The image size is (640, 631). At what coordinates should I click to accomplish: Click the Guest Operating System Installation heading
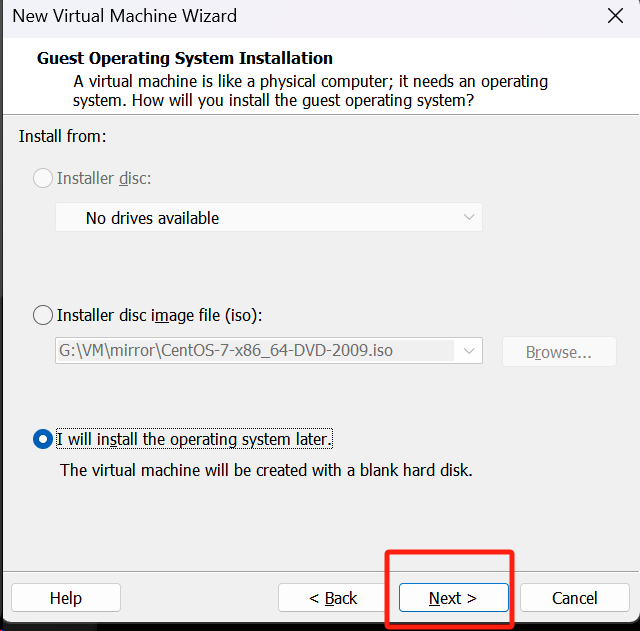[x=185, y=58]
